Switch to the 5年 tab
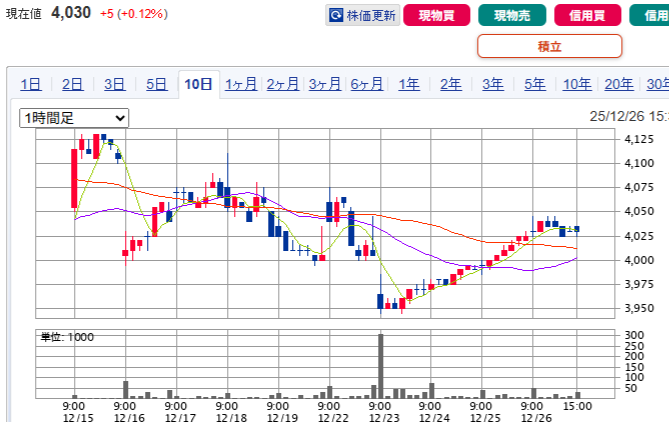669x422 pixels. (535, 85)
